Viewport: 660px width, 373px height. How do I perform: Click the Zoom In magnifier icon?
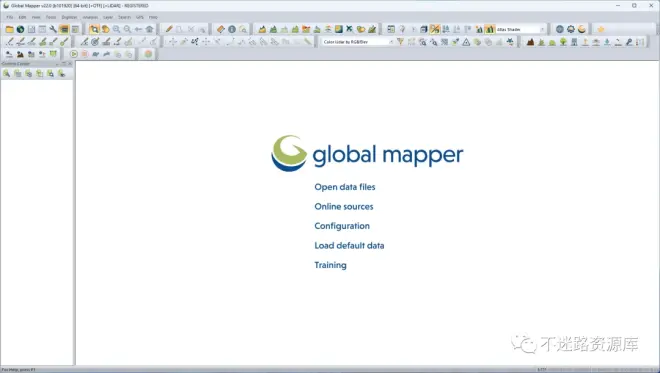coord(116,29)
